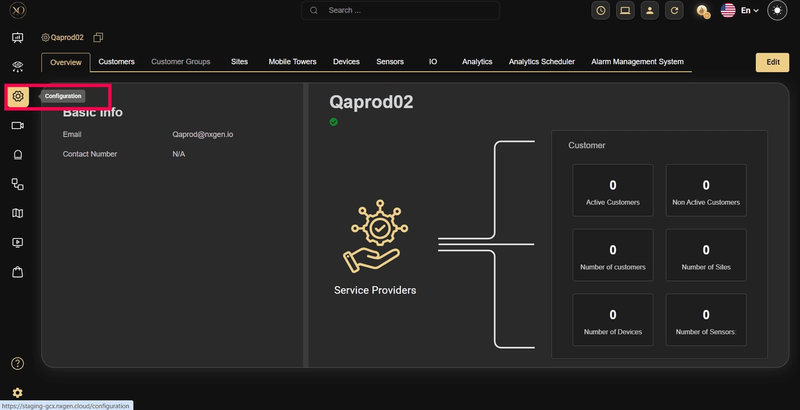Click the Qaprod02 heading text

point(371,102)
